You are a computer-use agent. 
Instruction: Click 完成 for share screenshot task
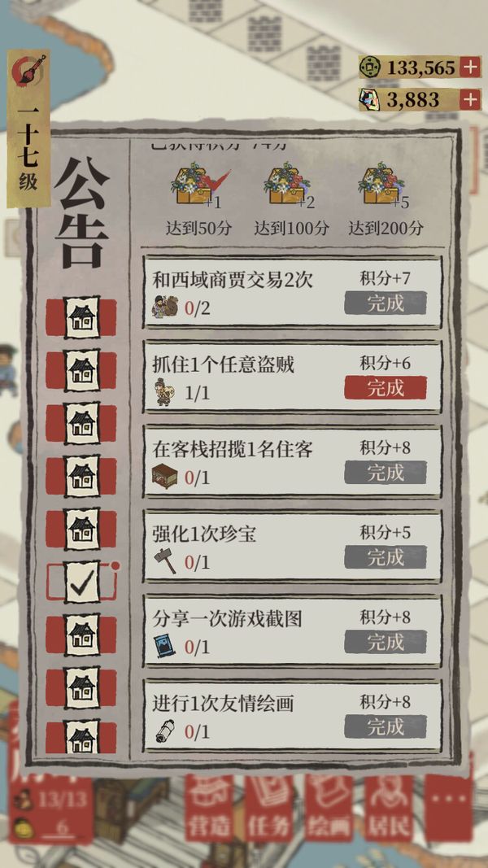pyautogui.click(x=385, y=642)
